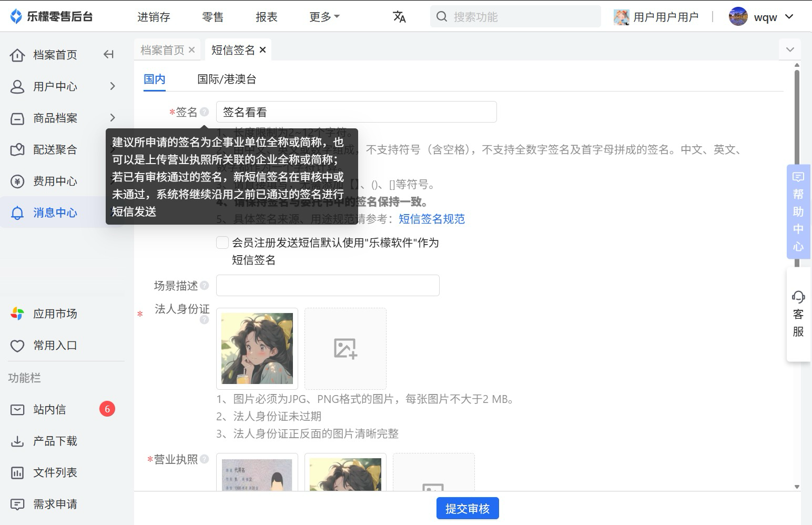This screenshot has width=812, height=525.
Task: Click the 乐檬零售后台 logo
Action: [51, 16]
